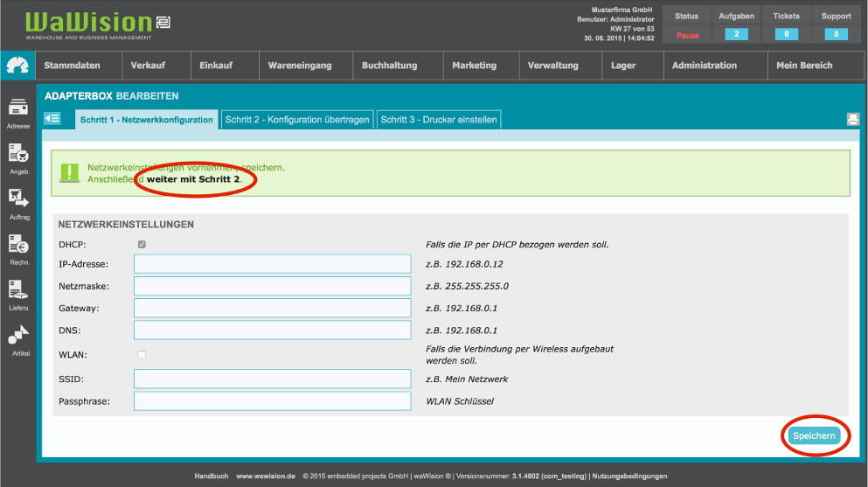Open the Nutzungsbedingungen footer link
868x487 pixels.
[x=629, y=477]
